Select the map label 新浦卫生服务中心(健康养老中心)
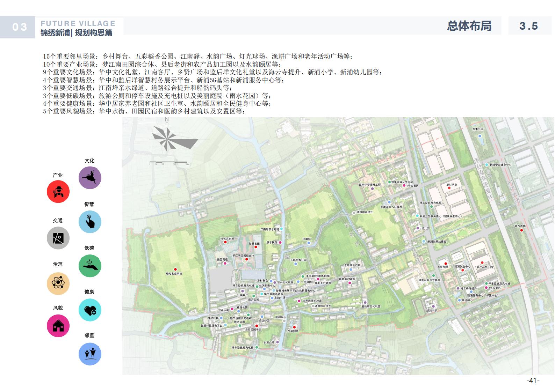 (441, 216)
